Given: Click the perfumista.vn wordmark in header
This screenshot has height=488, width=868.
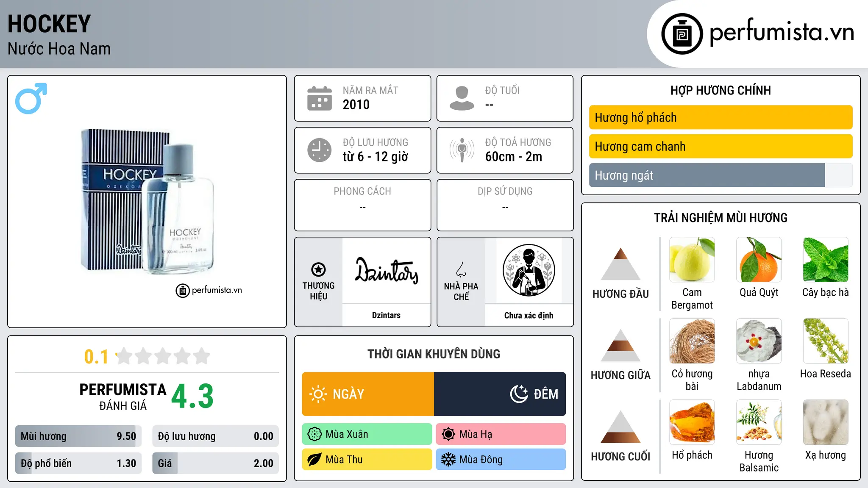Looking at the screenshot, I should click(782, 32).
